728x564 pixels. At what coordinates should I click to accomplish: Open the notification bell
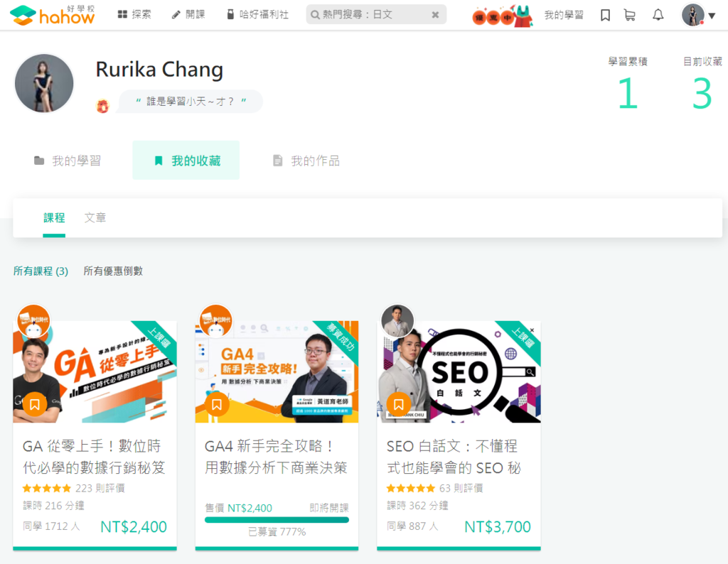(x=658, y=15)
